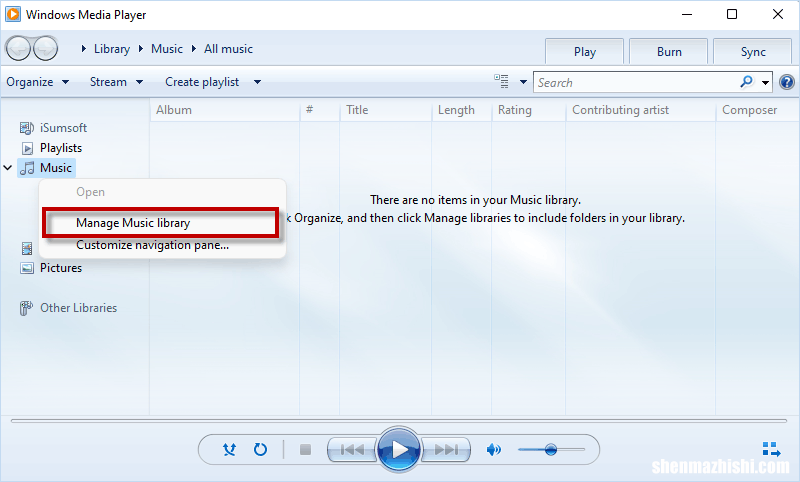Image resolution: width=800 pixels, height=482 pixels.
Task: Toggle shuffle mode
Action: [x=230, y=449]
